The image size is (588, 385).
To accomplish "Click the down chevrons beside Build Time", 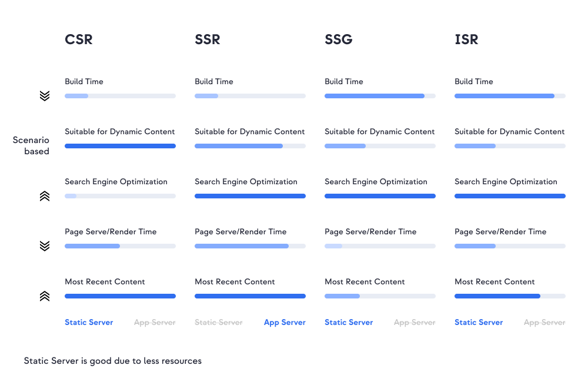I will coord(45,96).
